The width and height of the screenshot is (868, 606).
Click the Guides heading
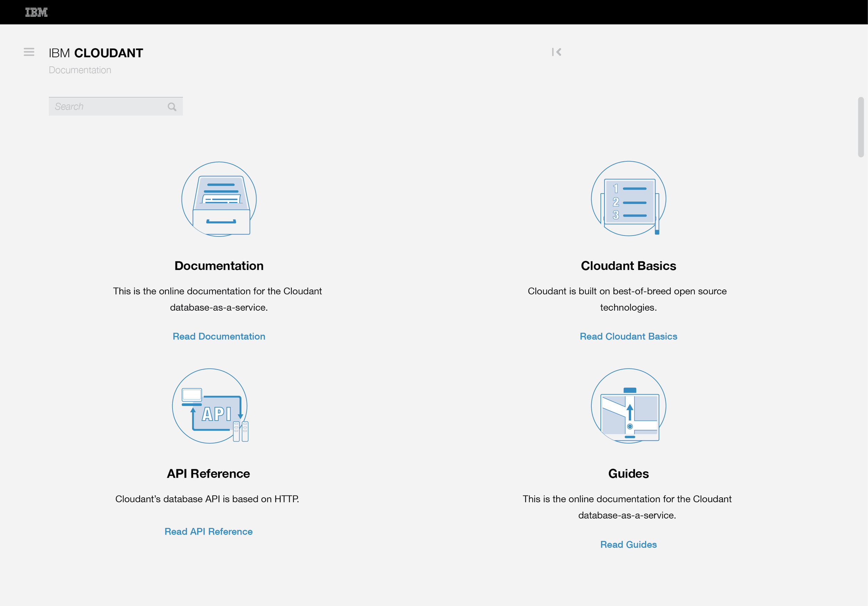pyautogui.click(x=628, y=473)
